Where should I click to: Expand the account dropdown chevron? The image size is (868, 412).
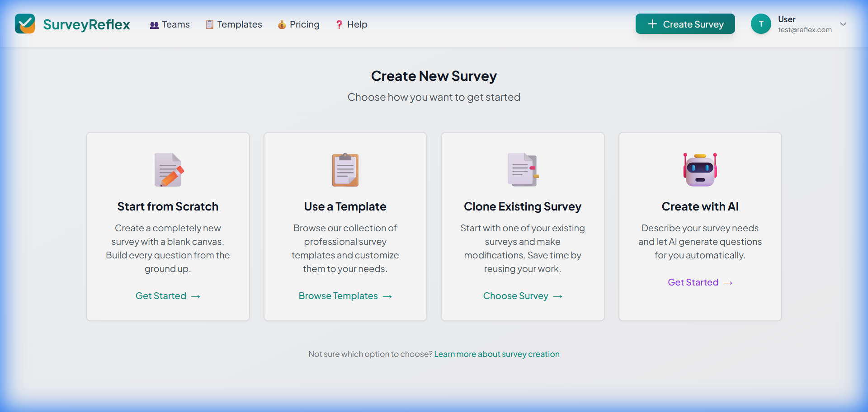[844, 24]
